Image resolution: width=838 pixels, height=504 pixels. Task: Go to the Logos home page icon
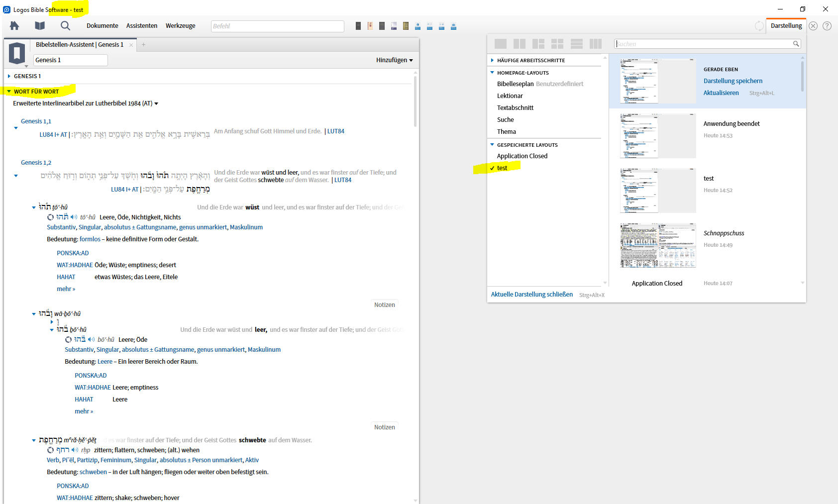pos(14,25)
